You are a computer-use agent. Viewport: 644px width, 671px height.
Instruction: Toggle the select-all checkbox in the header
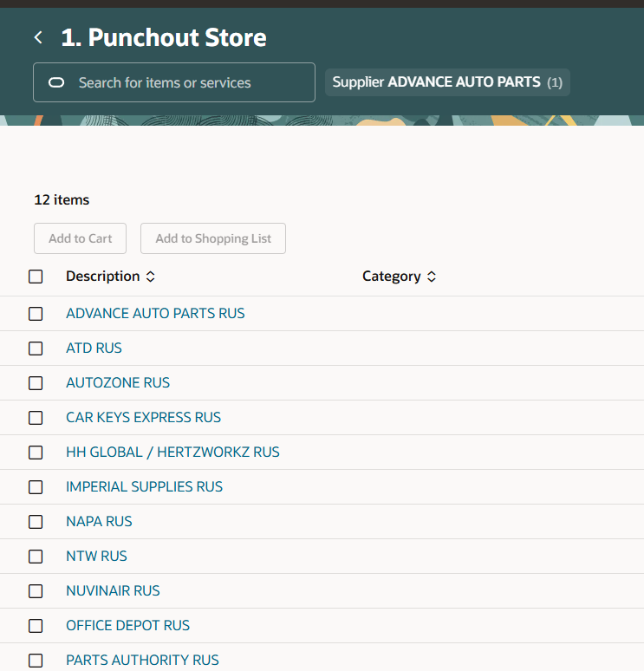click(x=36, y=277)
